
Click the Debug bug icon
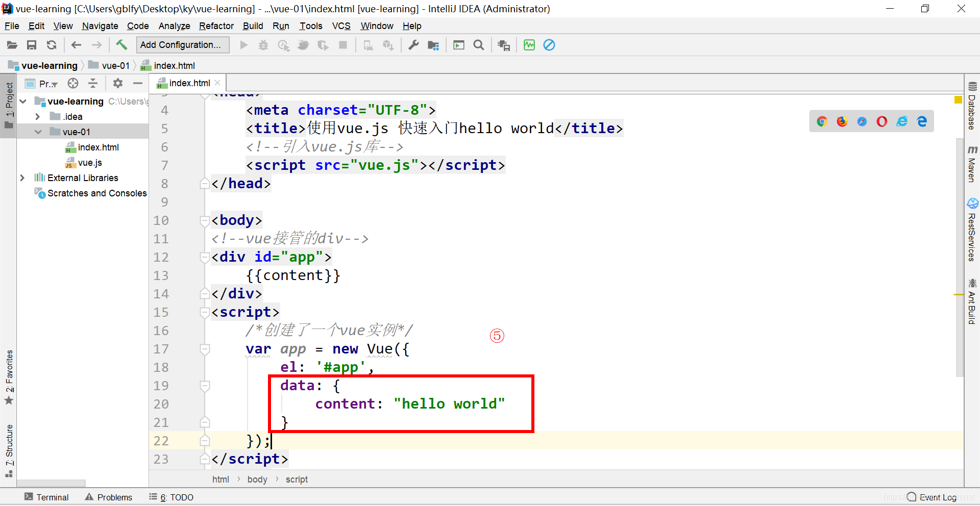click(263, 45)
